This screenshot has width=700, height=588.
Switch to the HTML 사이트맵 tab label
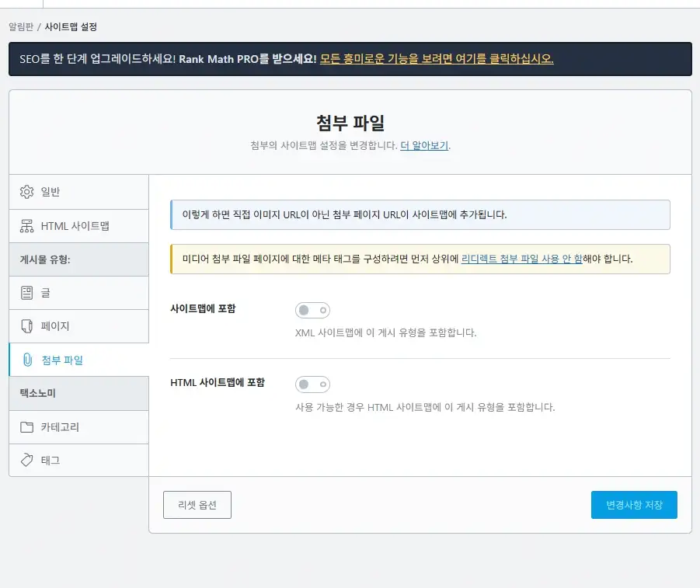point(75,226)
